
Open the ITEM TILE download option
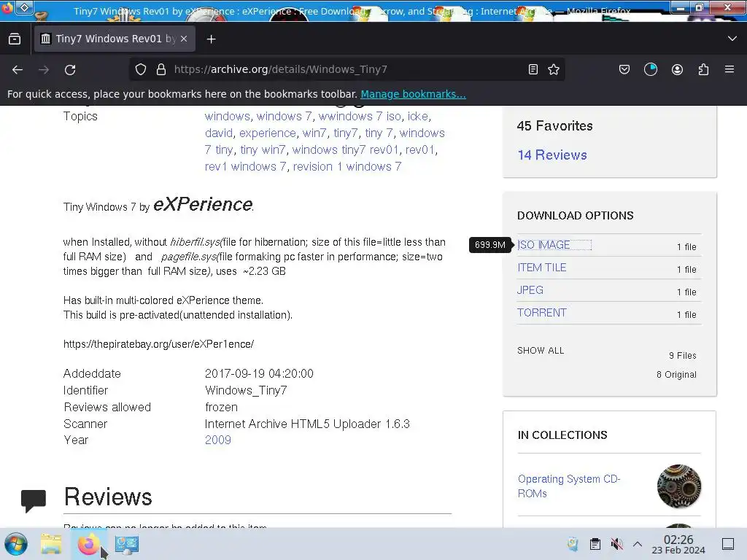coord(542,268)
